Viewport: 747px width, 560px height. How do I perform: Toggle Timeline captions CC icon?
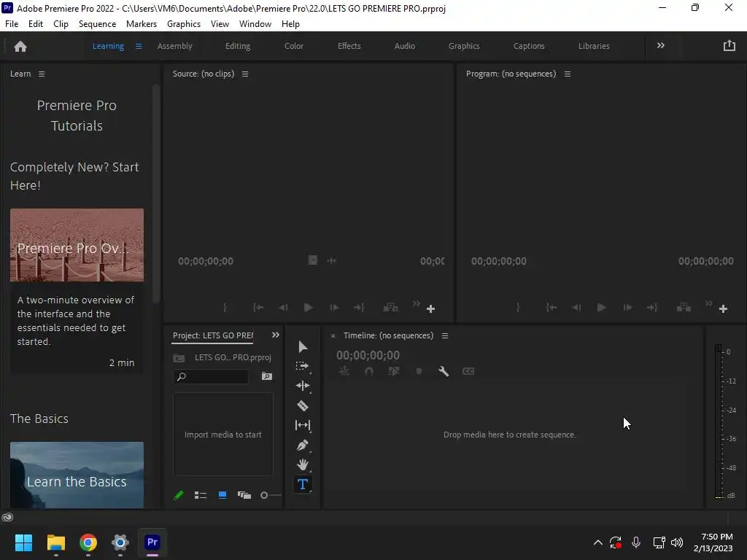click(468, 371)
